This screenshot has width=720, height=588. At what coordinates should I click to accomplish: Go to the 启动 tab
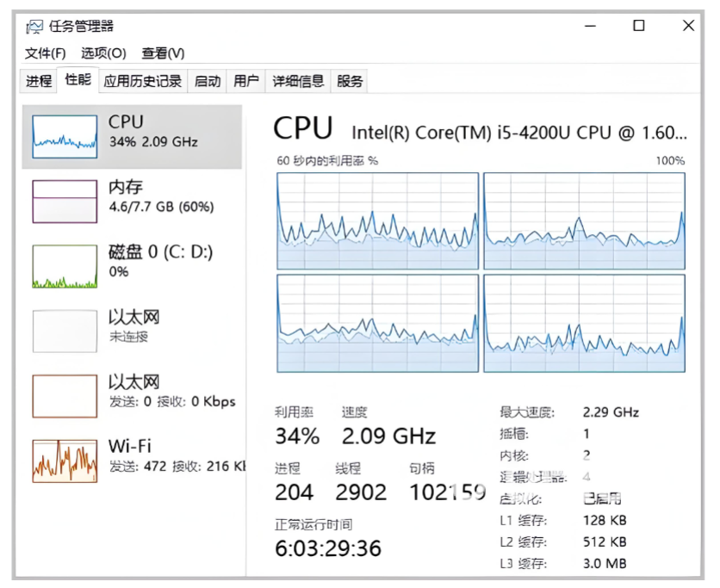[x=208, y=82]
